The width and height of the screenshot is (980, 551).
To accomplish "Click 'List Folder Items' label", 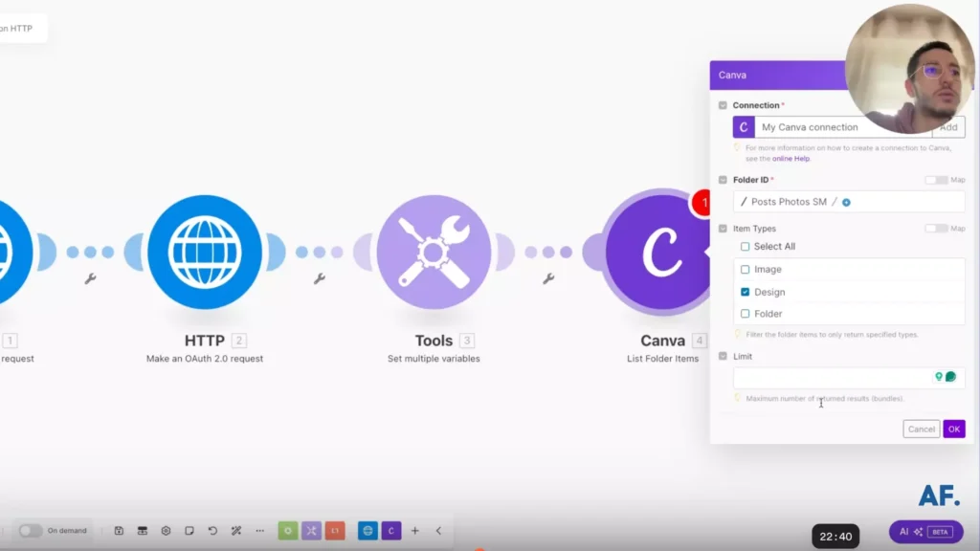I will pos(662,359).
